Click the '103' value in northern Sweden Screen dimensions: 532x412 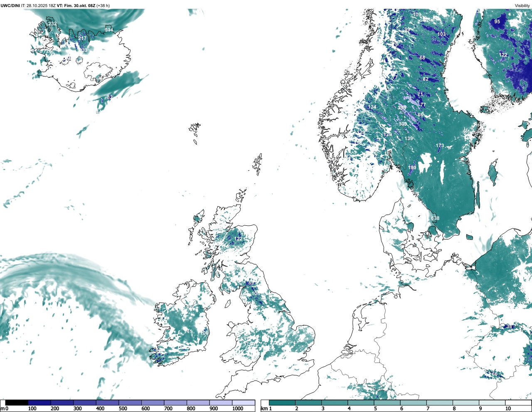[441, 34]
